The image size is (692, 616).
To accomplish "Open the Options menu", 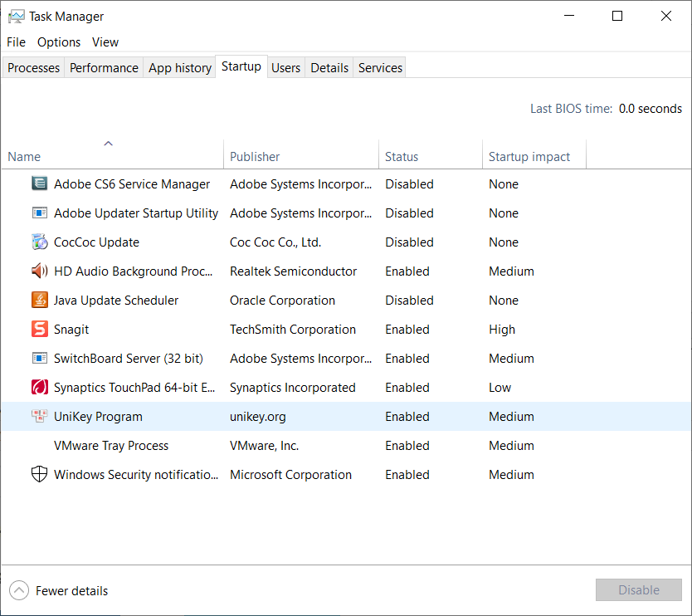I will pyautogui.click(x=59, y=42).
